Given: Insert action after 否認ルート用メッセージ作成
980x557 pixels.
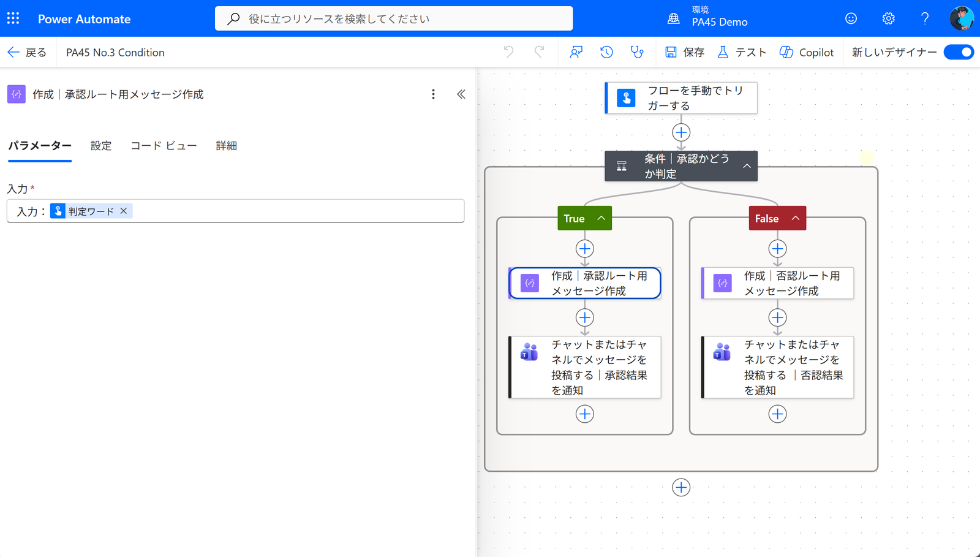Looking at the screenshot, I should click(778, 317).
